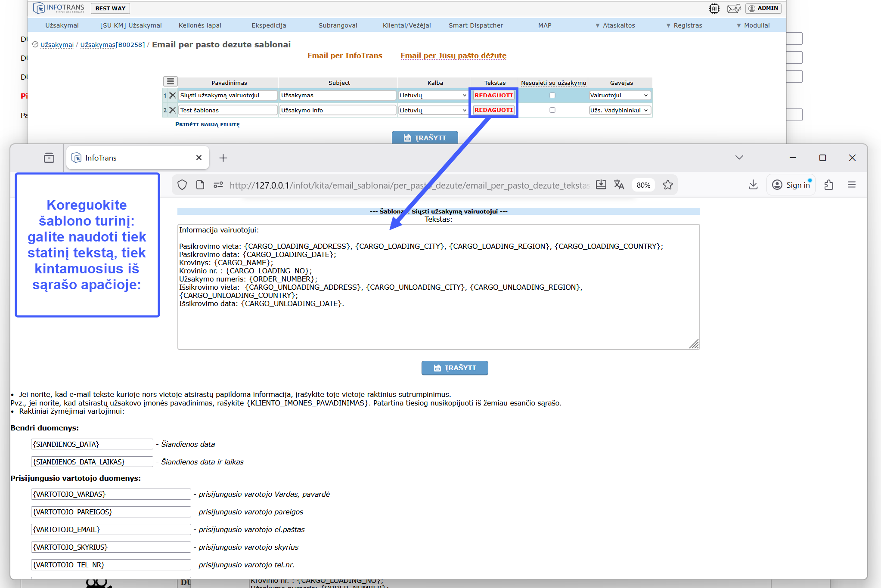
Task: Click the history icon before Užsakymai breadcrumb
Action: tap(35, 44)
